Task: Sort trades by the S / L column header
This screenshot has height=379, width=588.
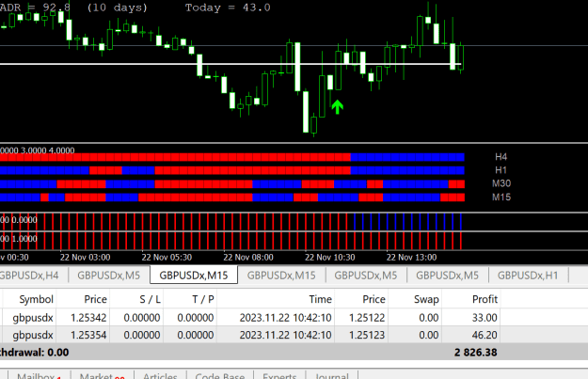Action: (x=136, y=299)
